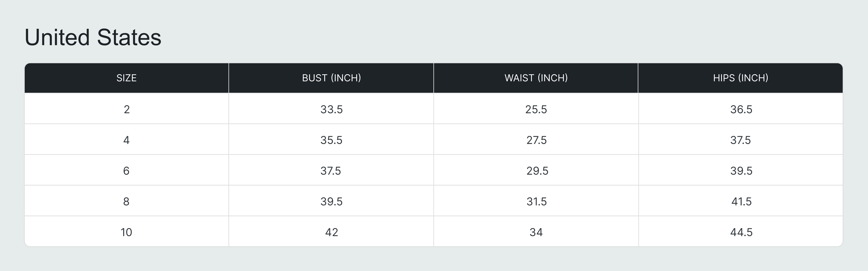Click the BUST (INCH) column header
Viewport: 868px width, 271px height.
[331, 78]
